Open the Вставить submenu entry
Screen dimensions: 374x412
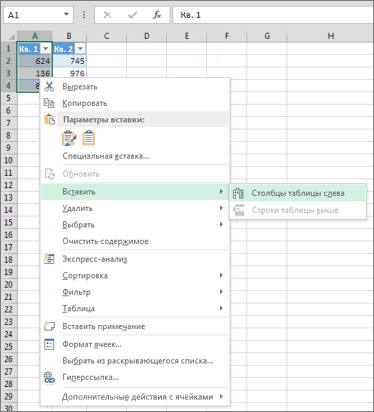[135, 192]
